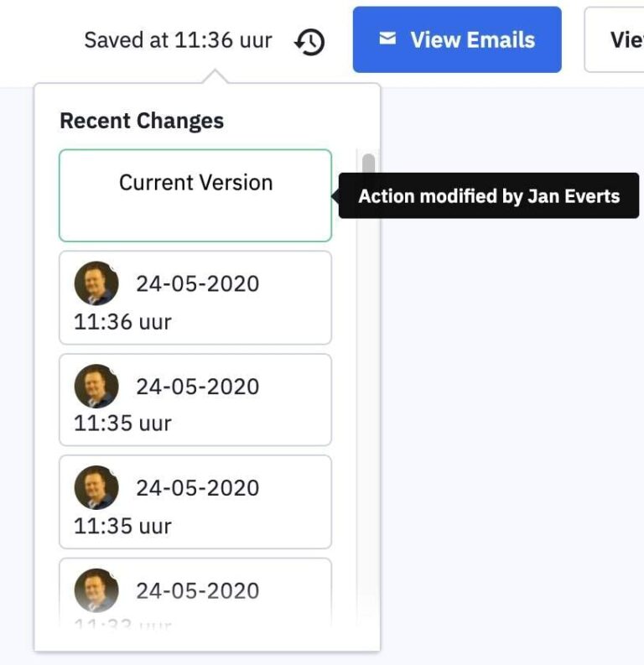Select the Current Version card
The height and width of the screenshot is (665, 644).
pyautogui.click(x=195, y=195)
